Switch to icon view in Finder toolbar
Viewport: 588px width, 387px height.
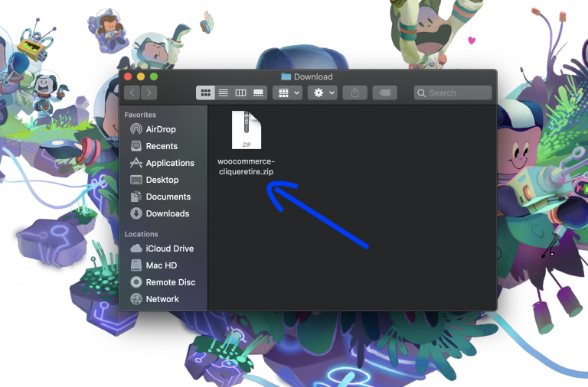coord(205,93)
